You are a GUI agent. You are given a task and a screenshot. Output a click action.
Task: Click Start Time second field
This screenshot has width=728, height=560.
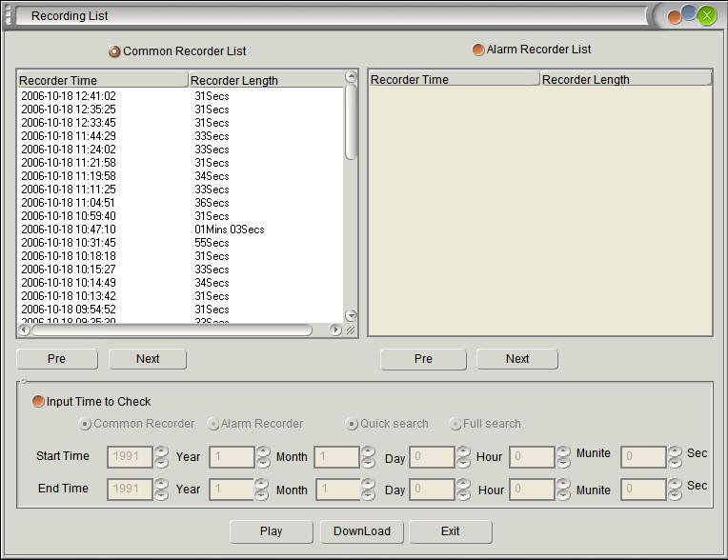coord(643,457)
